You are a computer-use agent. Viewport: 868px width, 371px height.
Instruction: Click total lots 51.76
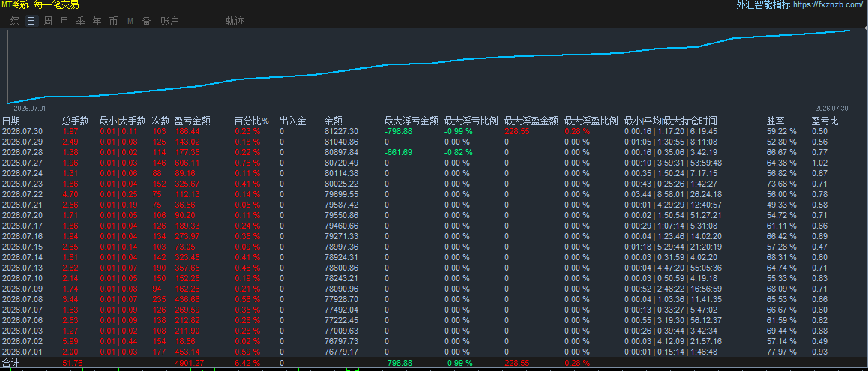click(73, 363)
